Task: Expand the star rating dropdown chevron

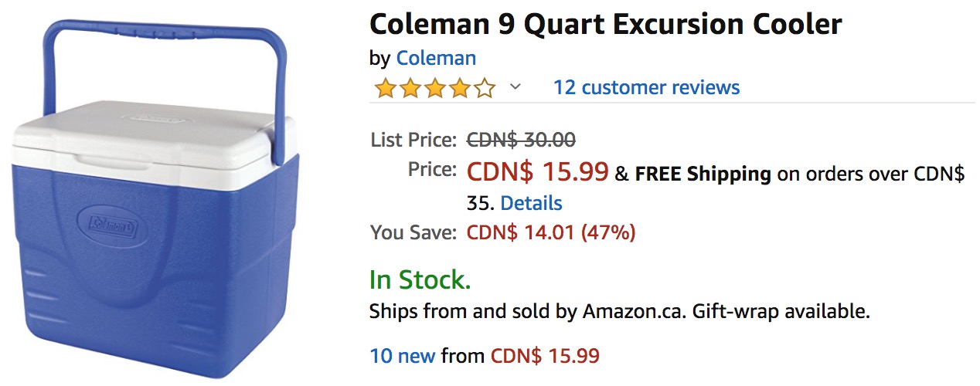Action: click(x=516, y=87)
